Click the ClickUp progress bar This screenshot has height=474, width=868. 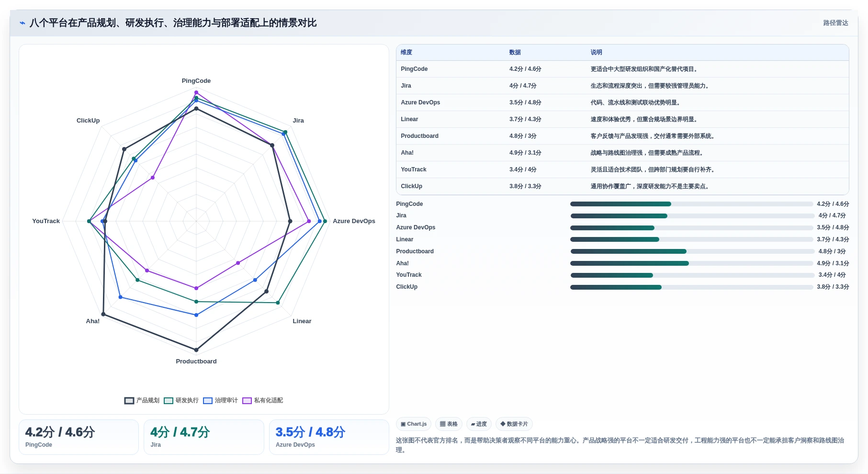point(691,287)
